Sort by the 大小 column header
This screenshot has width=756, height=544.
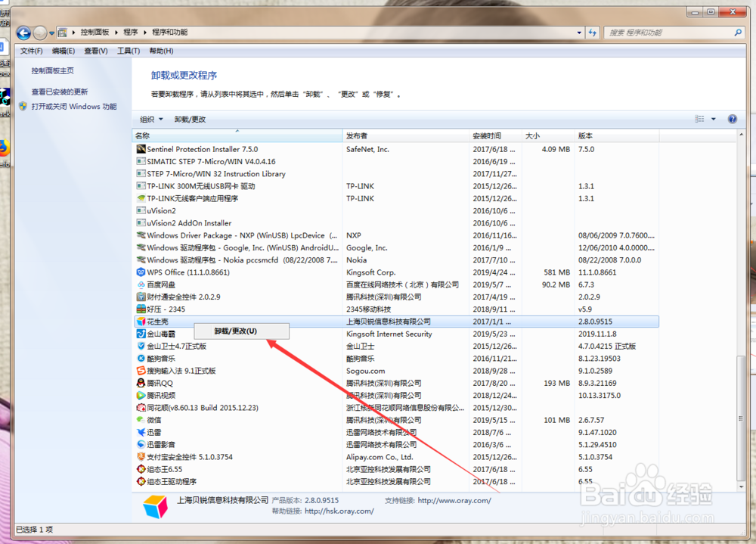[x=548, y=135]
